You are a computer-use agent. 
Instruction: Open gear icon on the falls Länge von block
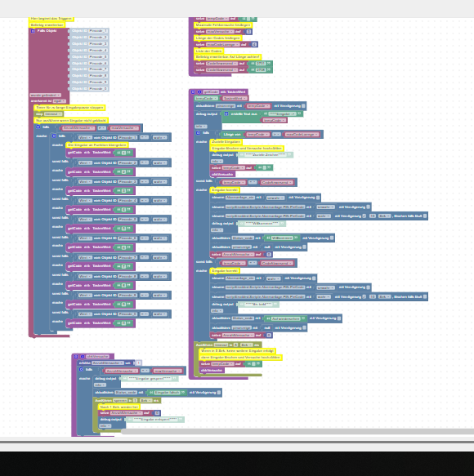click(198, 133)
